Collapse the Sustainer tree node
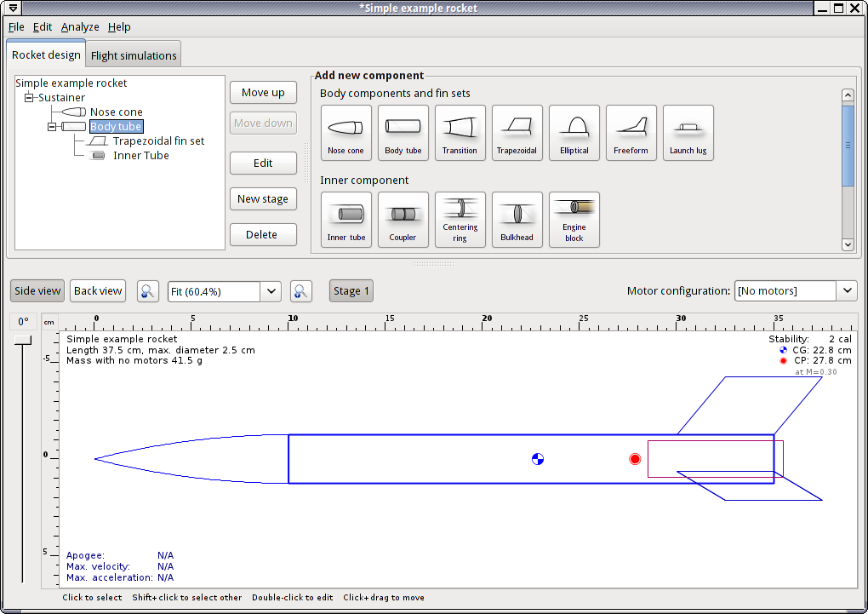 coord(29,98)
